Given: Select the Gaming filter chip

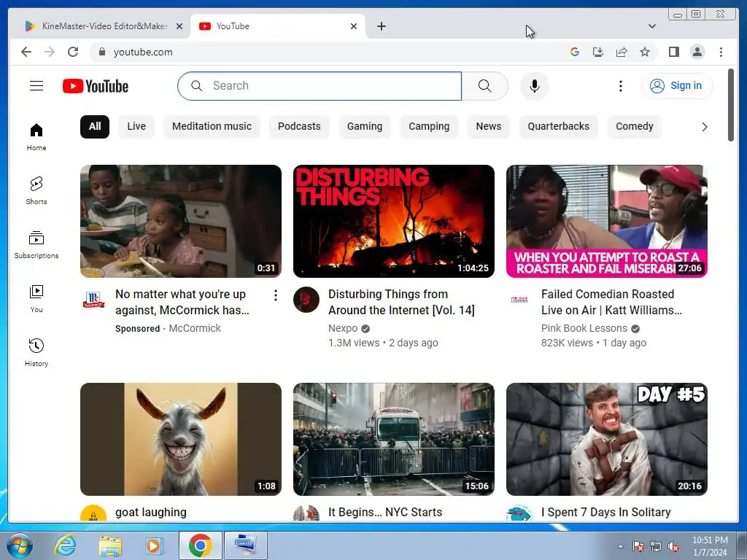Looking at the screenshot, I should 365,127.
